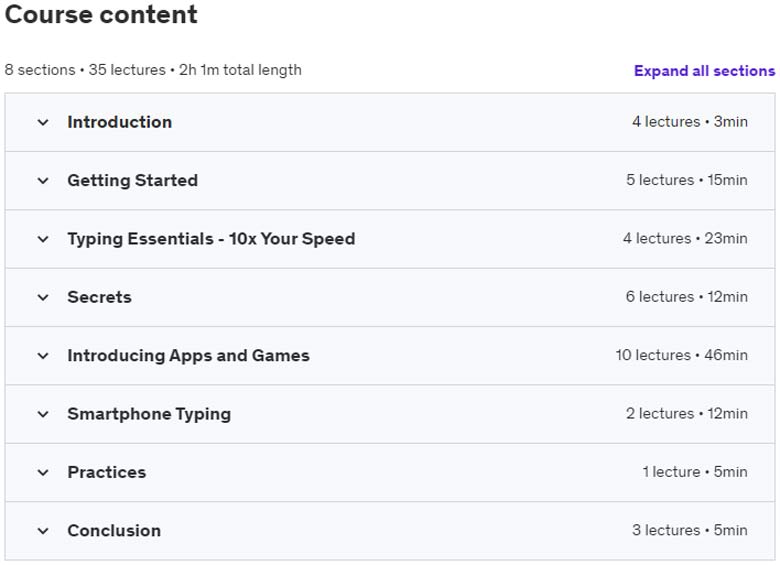Click the Expand all sections link
Image resolution: width=780 pixels, height=565 pixels.
(704, 71)
